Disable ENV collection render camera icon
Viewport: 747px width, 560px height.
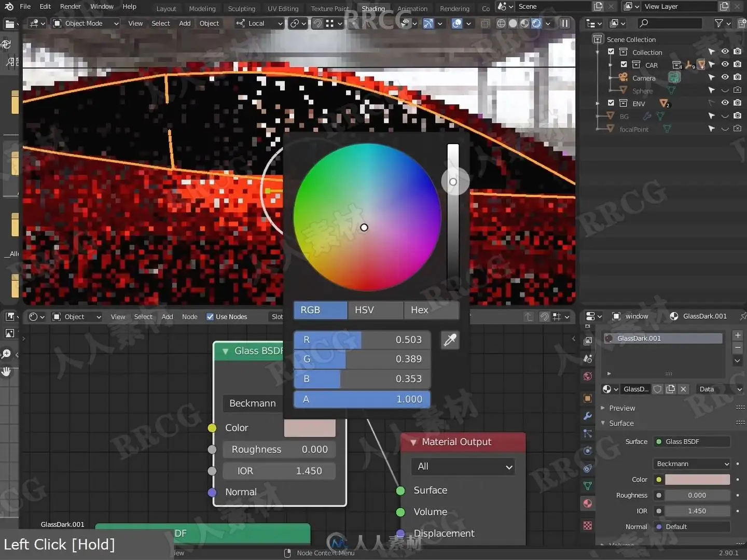[738, 103]
